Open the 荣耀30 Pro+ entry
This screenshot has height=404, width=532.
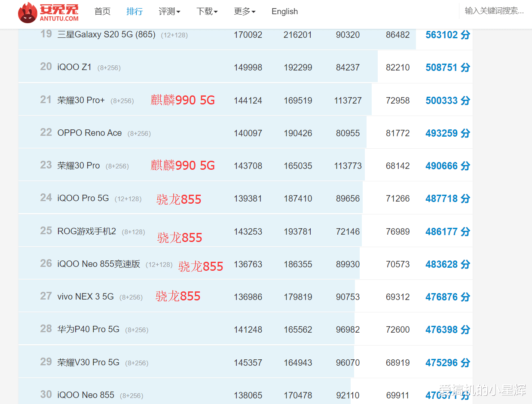coord(81,100)
